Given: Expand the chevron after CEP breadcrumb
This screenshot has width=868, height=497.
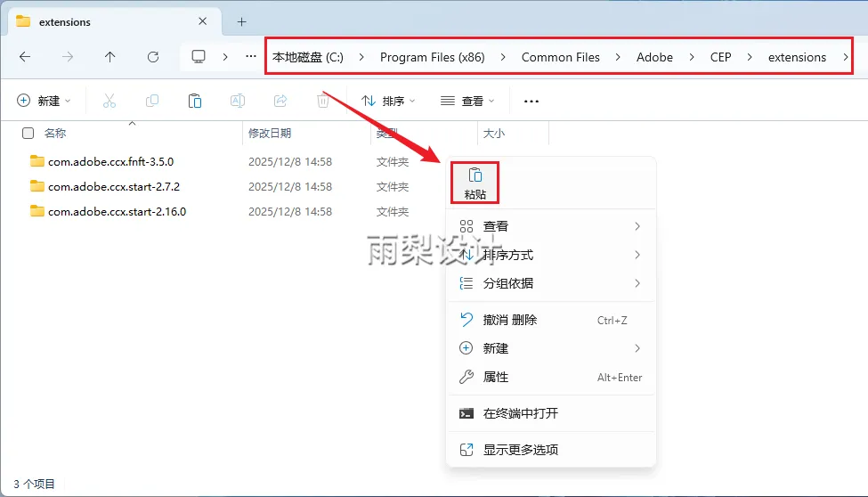Looking at the screenshot, I should pyautogui.click(x=750, y=57).
